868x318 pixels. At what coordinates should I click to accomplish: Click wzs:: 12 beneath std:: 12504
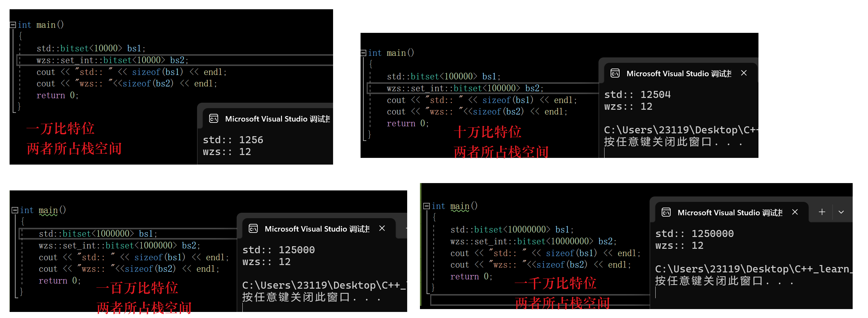628,107
